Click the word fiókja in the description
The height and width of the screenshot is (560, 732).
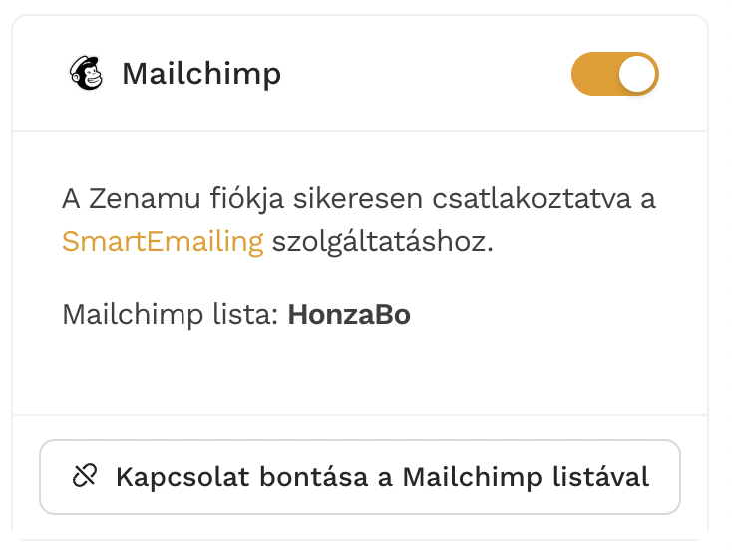(247, 198)
